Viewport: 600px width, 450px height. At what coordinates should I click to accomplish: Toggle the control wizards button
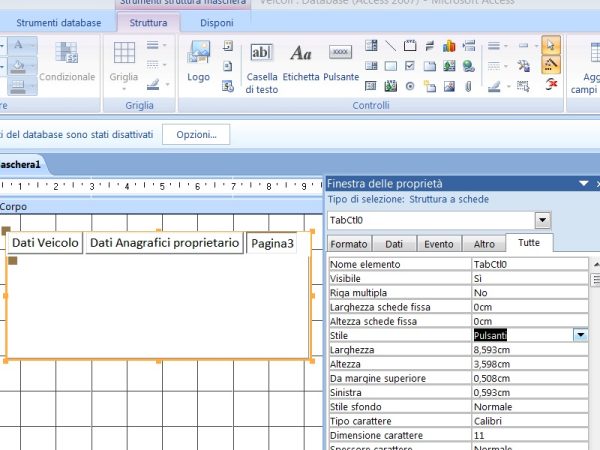tap(551, 66)
